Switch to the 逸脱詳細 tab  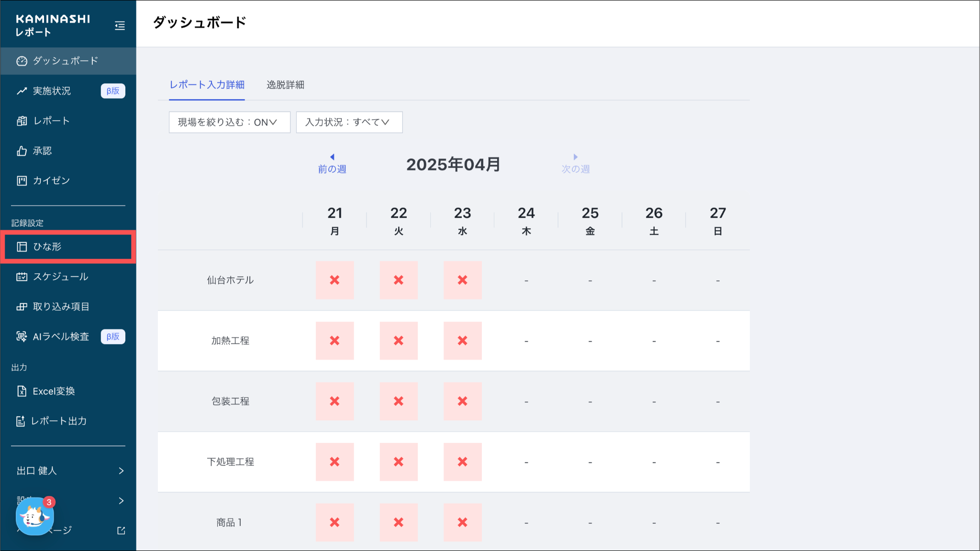[x=285, y=85]
